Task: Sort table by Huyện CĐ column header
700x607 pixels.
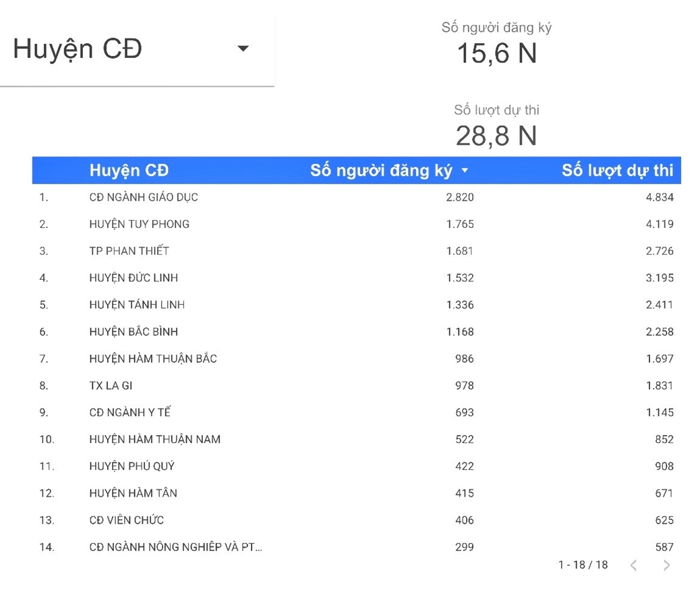Action: (x=129, y=171)
